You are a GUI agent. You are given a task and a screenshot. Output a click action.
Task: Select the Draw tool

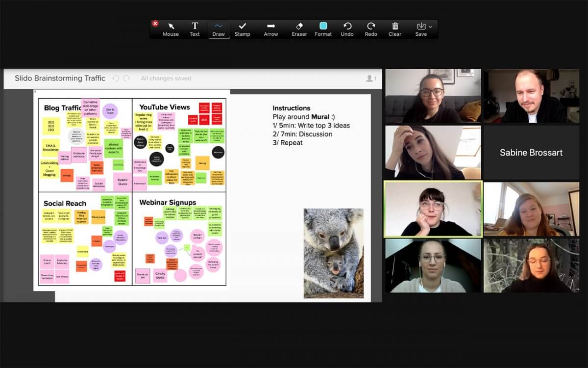[219, 28]
